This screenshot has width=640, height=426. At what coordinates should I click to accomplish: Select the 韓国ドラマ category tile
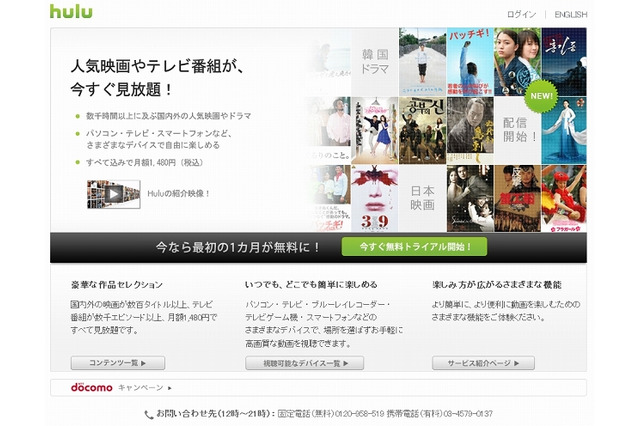click(375, 62)
